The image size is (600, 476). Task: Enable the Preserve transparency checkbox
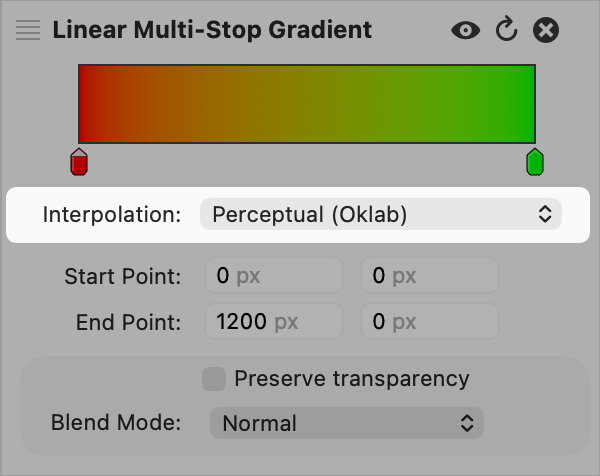pyautogui.click(x=213, y=379)
